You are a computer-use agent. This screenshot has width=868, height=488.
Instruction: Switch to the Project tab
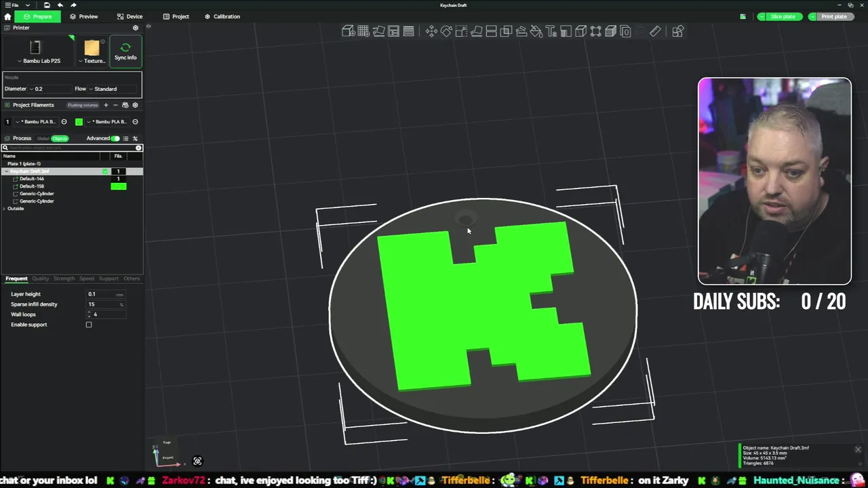pos(176,16)
